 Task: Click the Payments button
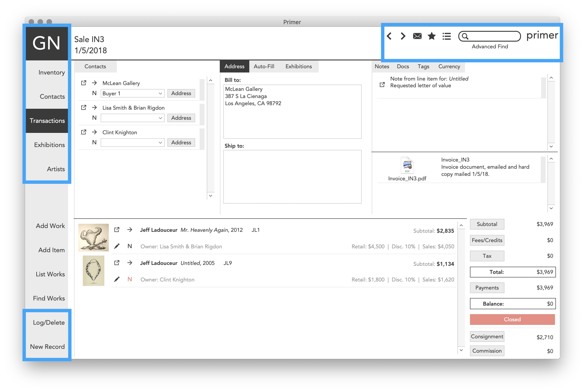[x=487, y=288]
